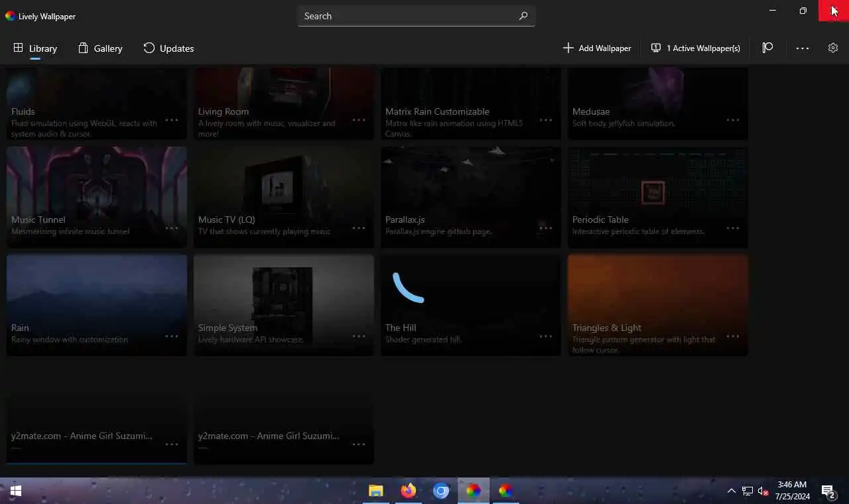Open the notification center icon
849x504 pixels.
[828, 491]
